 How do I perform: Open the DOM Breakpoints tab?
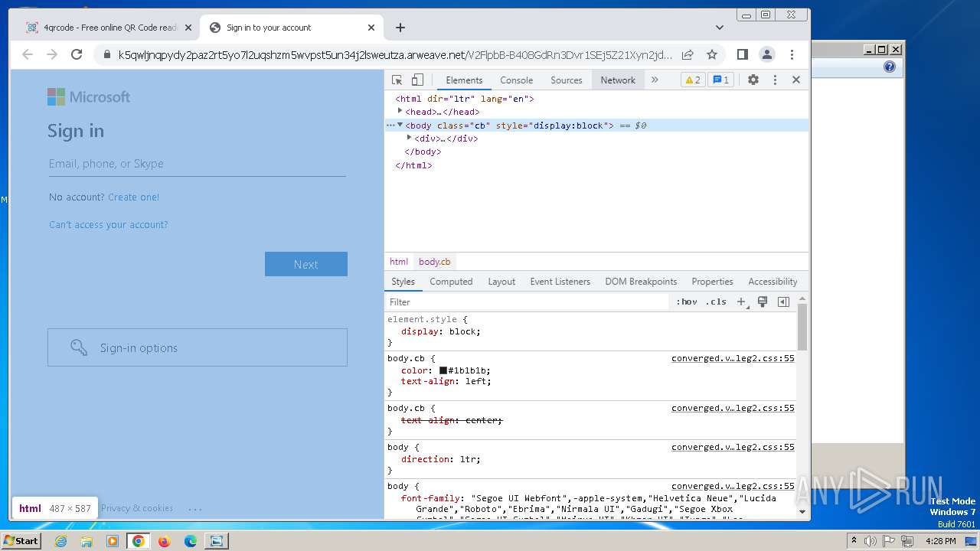pos(641,282)
